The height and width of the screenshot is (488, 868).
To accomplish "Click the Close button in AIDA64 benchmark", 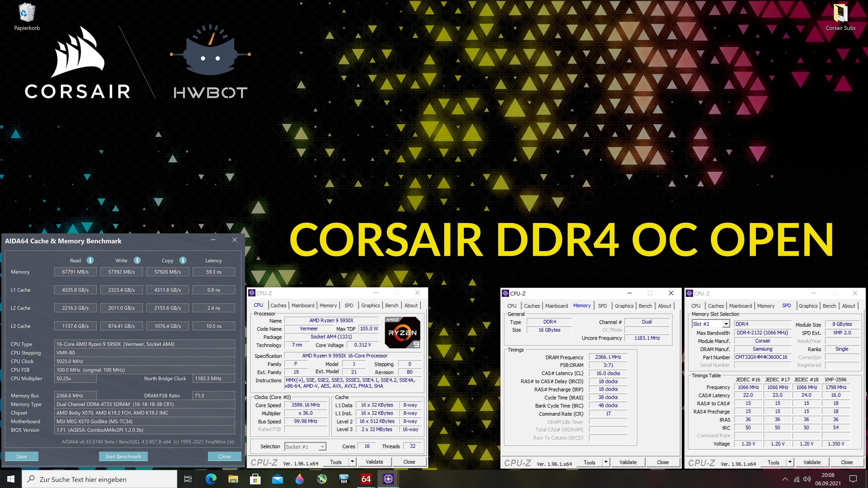I will click(224, 456).
